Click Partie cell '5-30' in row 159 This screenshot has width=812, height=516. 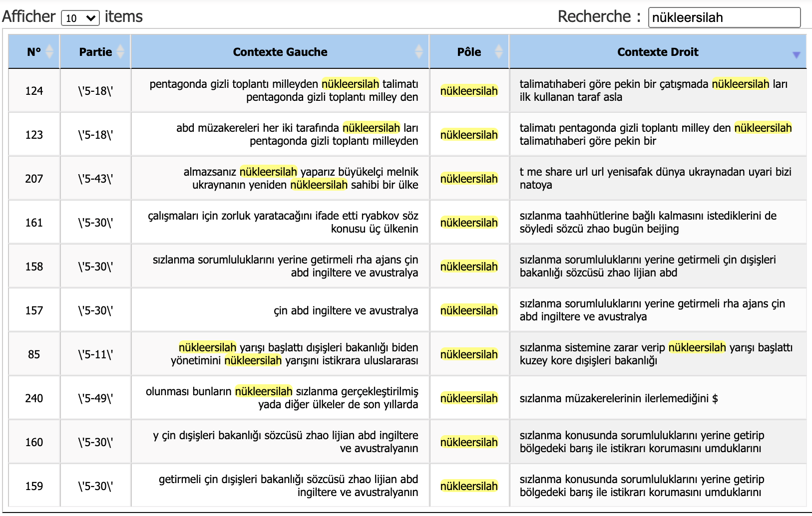pos(95,486)
